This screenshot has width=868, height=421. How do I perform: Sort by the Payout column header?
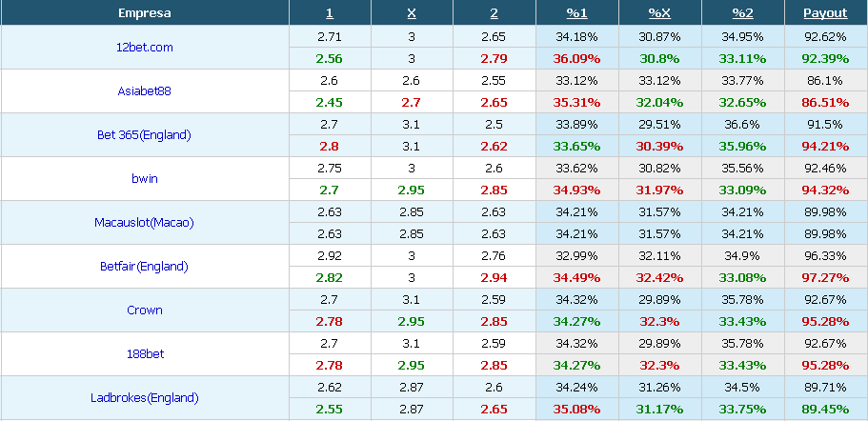pos(825,13)
